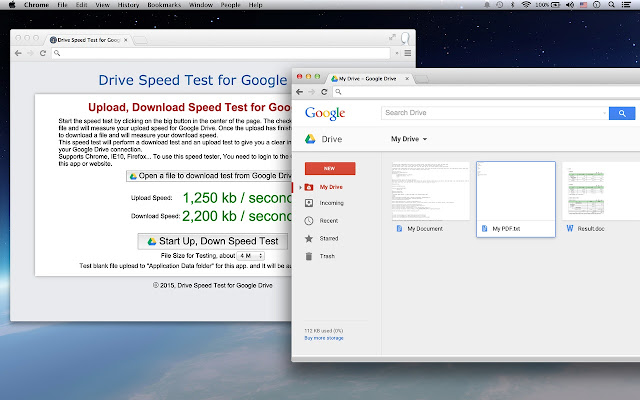Click new tab button in Speed Test window
Image resolution: width=640 pixels, height=400 pixels.
(x=140, y=40)
